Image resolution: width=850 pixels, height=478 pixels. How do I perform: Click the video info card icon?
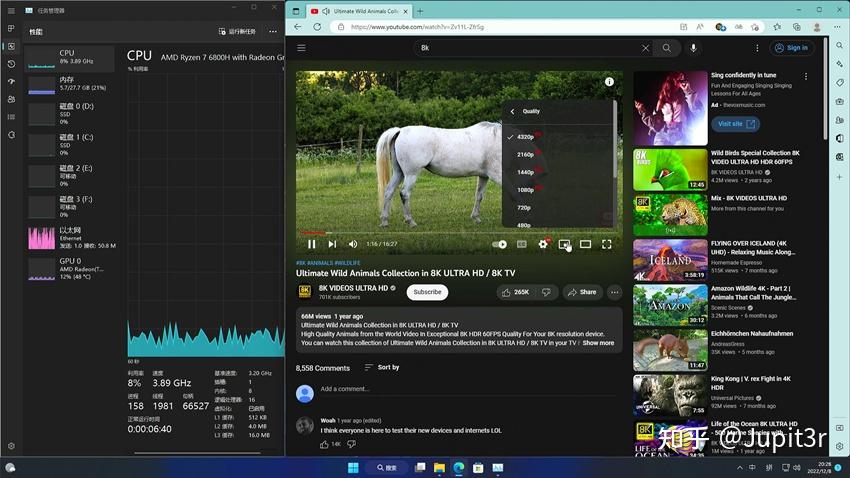(609, 82)
